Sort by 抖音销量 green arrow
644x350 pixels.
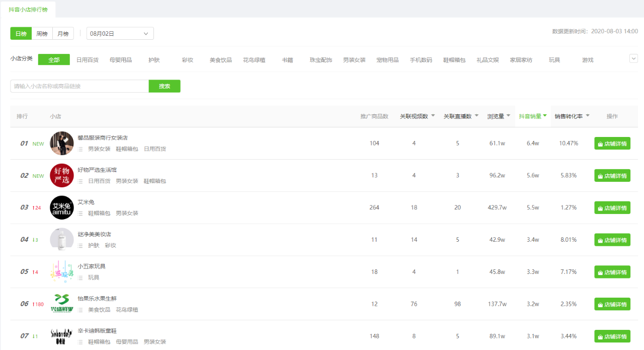click(x=545, y=116)
